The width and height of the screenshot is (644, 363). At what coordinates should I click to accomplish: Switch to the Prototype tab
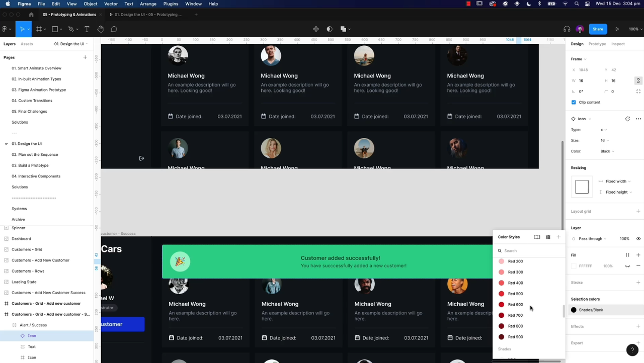tap(597, 44)
